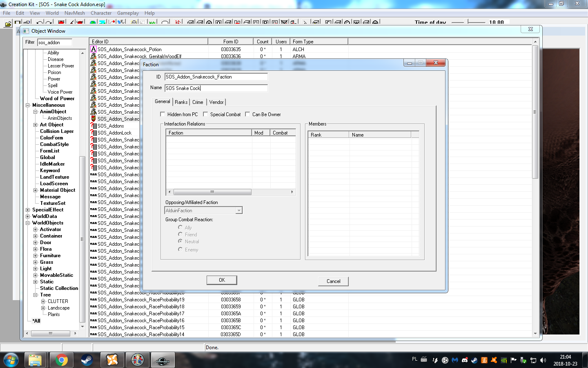Switch to the Ranks tab
The height and width of the screenshot is (368, 588).
click(181, 102)
